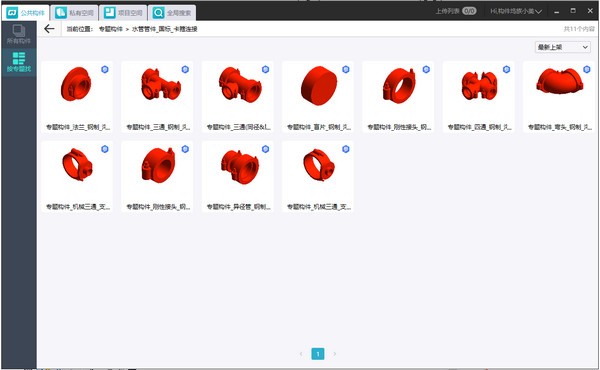Expand the user account dropdown at top right

516,11
